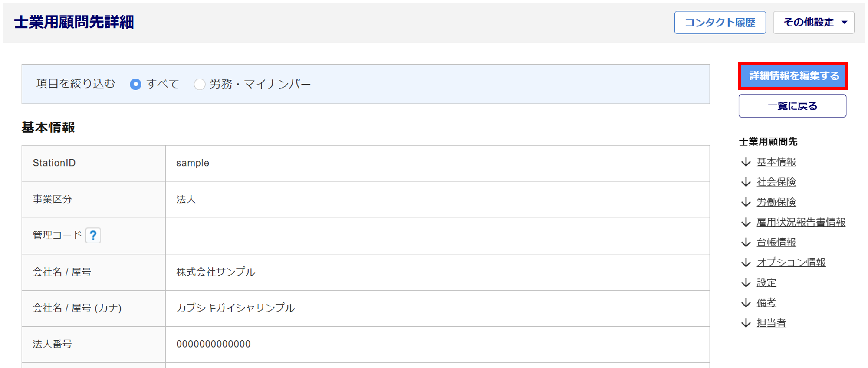Click 詳細情報を編集する button
The width and height of the screenshot is (868, 368).
[x=793, y=76]
